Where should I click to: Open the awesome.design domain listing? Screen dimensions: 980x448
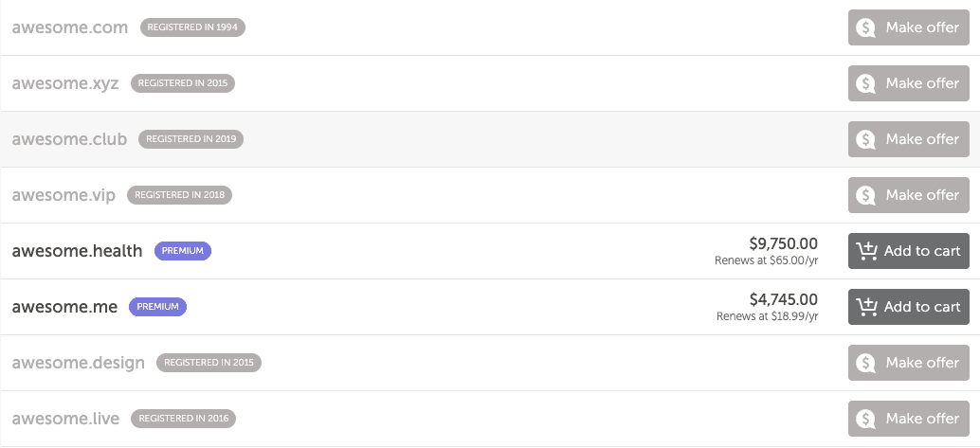coord(79,363)
